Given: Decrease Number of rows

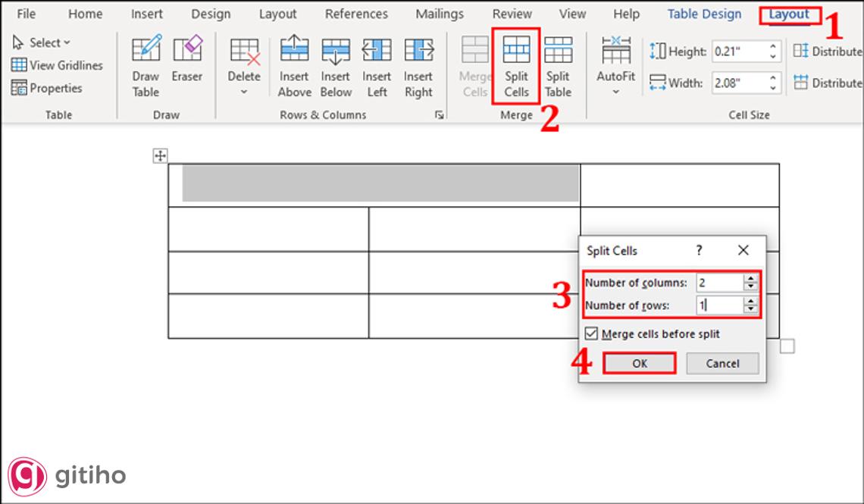Looking at the screenshot, I should [x=750, y=309].
